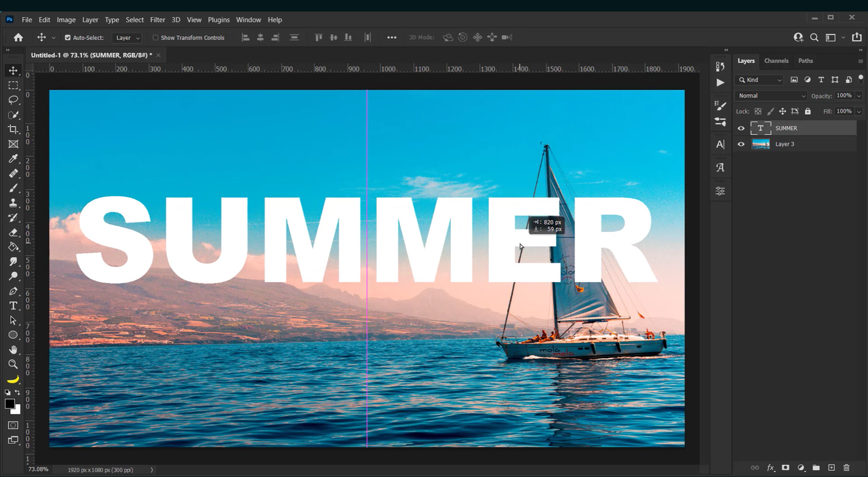Viewport: 868px width, 477px height.
Task: Select the Ellipse shape tool
Action: pyautogui.click(x=13, y=335)
